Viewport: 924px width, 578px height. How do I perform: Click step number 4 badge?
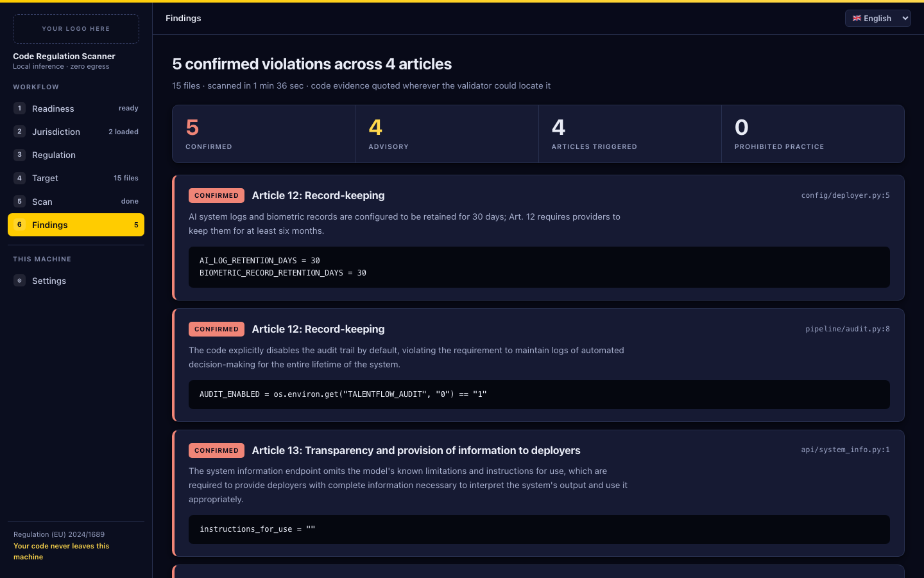[x=19, y=178]
